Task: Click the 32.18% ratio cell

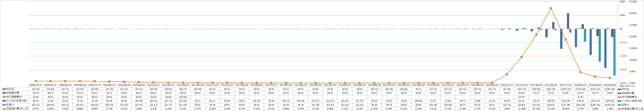Action: pyautogui.click(x=551, y=109)
